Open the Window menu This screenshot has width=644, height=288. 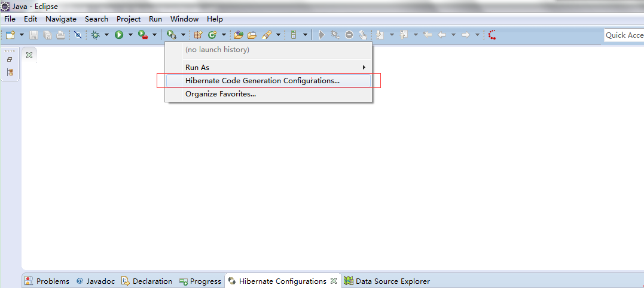coord(184,19)
